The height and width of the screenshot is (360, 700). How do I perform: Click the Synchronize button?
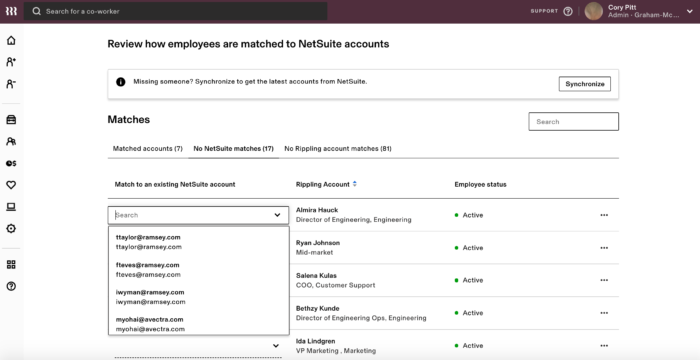pyautogui.click(x=585, y=84)
